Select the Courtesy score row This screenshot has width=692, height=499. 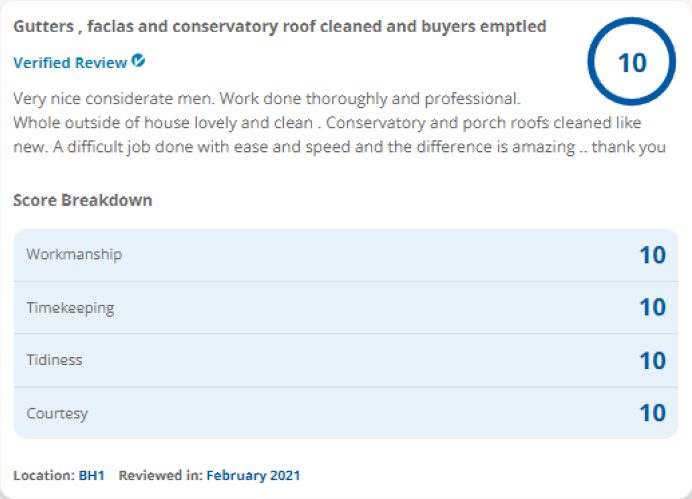(346, 413)
